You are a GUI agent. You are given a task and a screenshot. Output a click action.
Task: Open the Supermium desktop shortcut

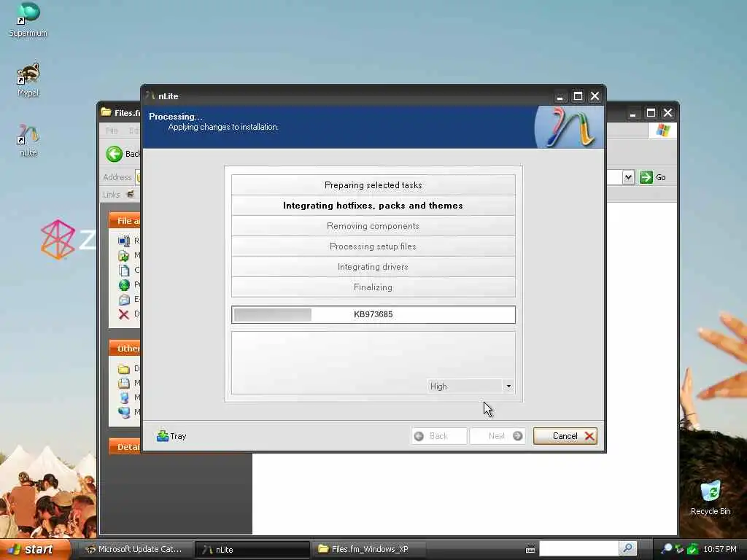tap(28, 20)
